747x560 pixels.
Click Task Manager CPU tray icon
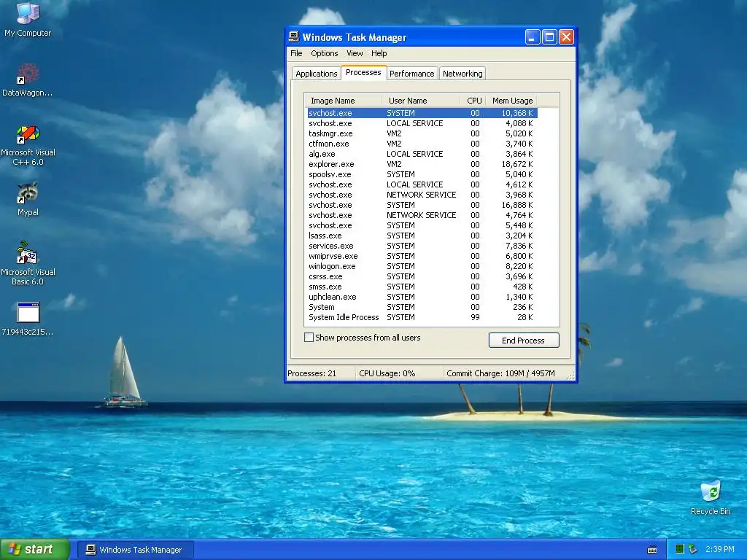point(680,549)
